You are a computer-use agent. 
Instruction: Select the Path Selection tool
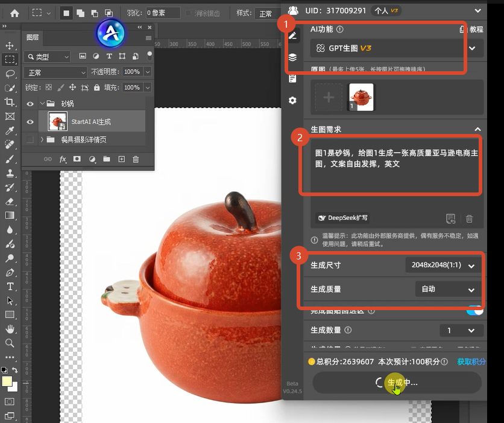click(10, 301)
